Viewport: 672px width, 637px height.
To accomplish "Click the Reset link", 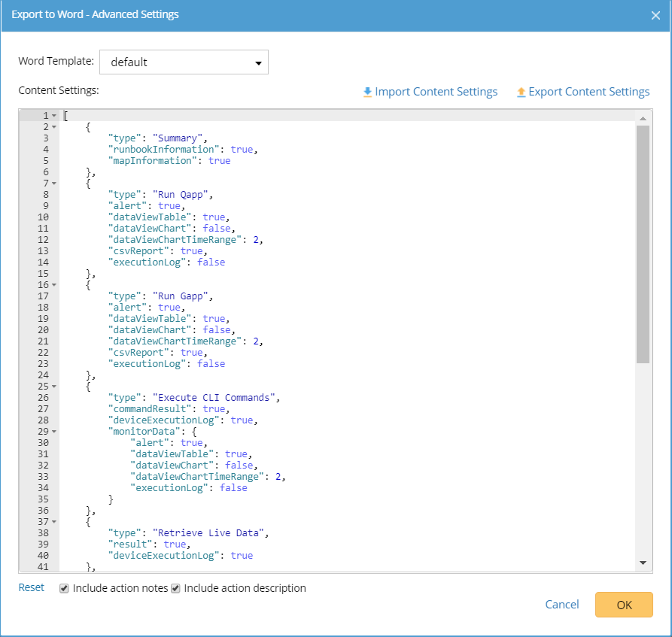I will (x=32, y=587).
